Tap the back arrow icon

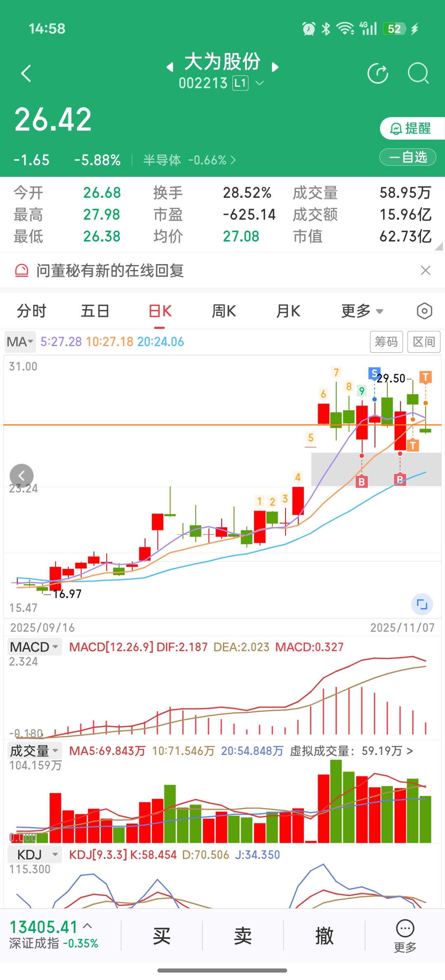point(26,73)
